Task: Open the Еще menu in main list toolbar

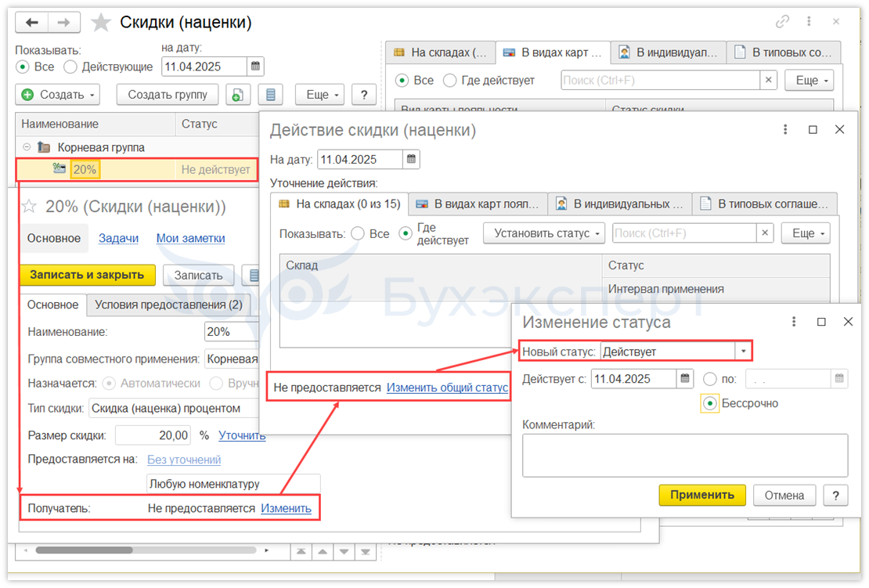Action: coord(319,95)
